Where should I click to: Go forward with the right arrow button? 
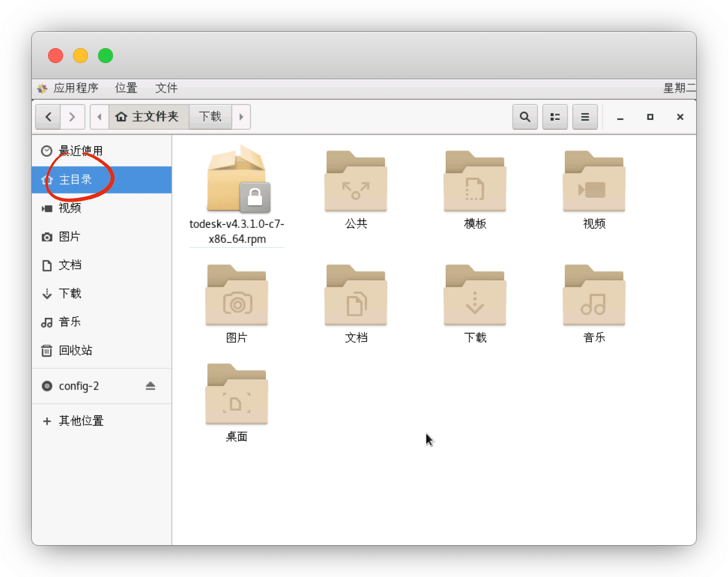coord(72,117)
